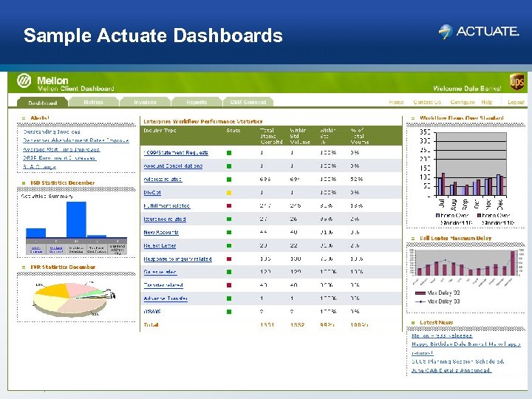Screen dimensions: 532x399
Task: Click the pink slice of the pie chart
Action: [x=81, y=289]
